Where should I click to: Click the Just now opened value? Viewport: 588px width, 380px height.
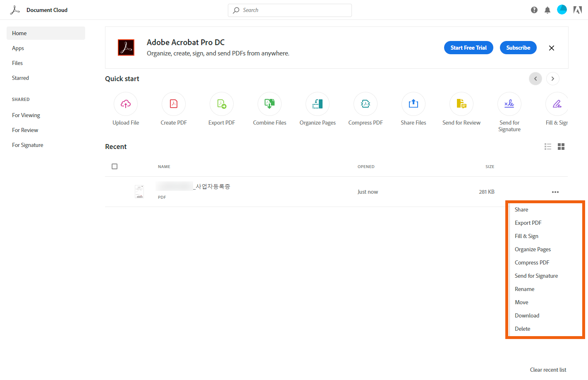point(368,192)
